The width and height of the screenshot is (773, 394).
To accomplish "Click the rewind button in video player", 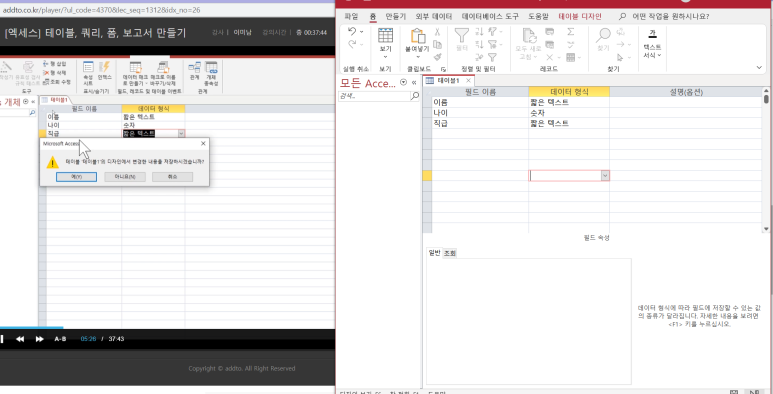I will (x=20, y=339).
